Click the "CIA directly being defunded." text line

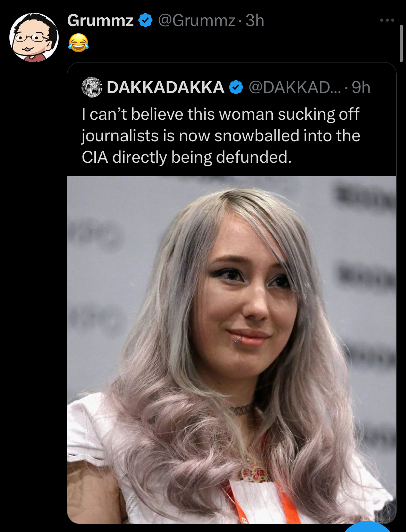[x=187, y=157]
